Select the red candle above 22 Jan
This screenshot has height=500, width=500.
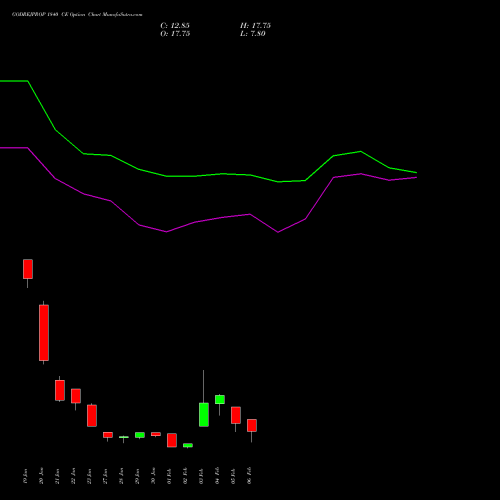point(76,396)
